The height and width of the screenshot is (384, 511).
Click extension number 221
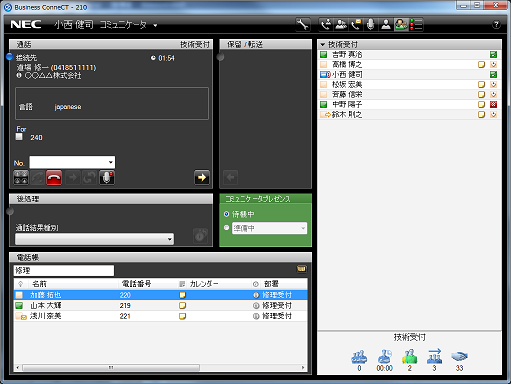125,316
